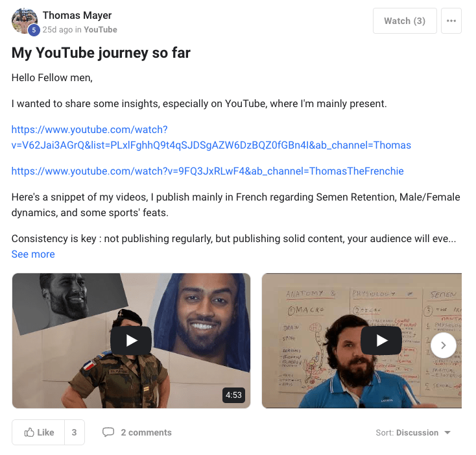Open the ThomasTheFrenchie YouTube video link
The width and height of the screenshot is (476, 455).
coord(208,171)
